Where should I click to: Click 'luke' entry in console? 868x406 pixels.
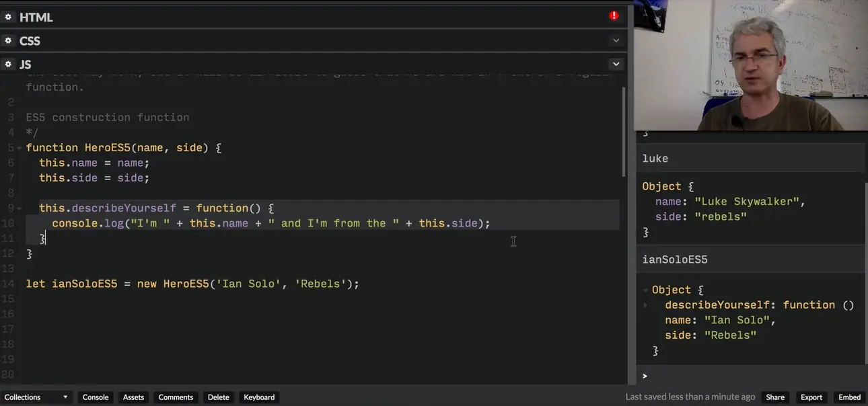point(655,159)
